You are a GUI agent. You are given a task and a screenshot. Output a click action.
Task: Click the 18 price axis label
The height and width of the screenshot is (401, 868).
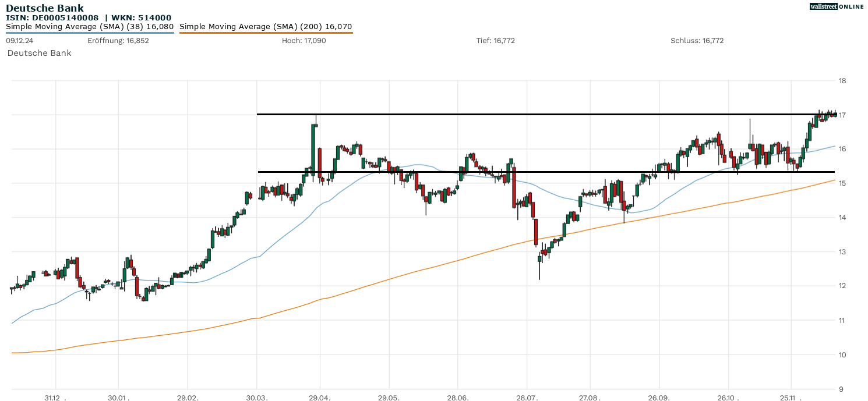[841, 80]
